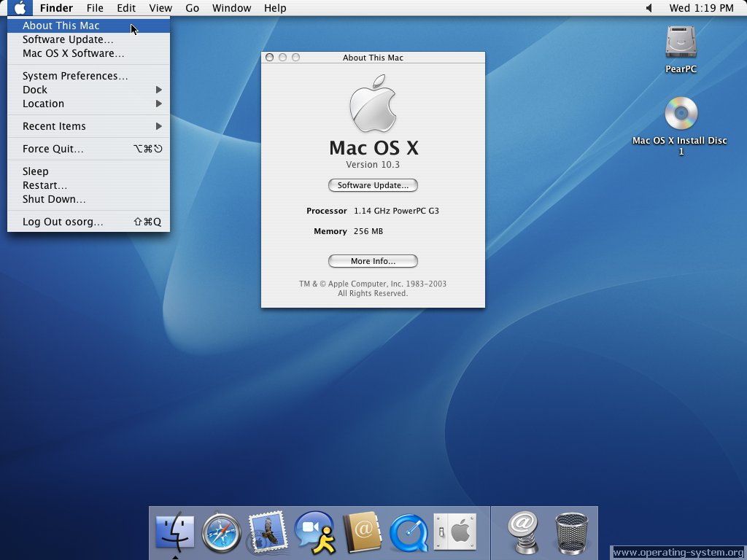Open System Preferences from the Dock

point(455,532)
